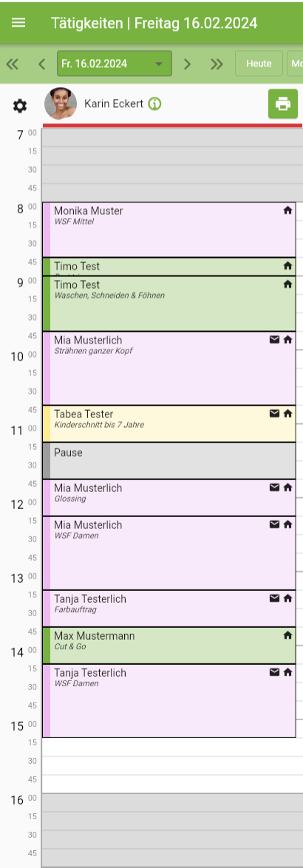303x868 pixels.
Task: Show info for Karin Eckert
Action: point(154,103)
